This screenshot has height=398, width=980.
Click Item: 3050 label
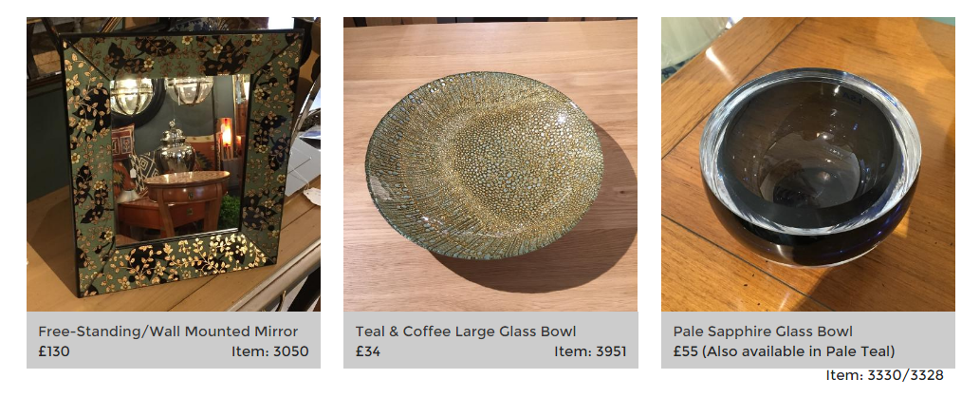click(x=270, y=351)
